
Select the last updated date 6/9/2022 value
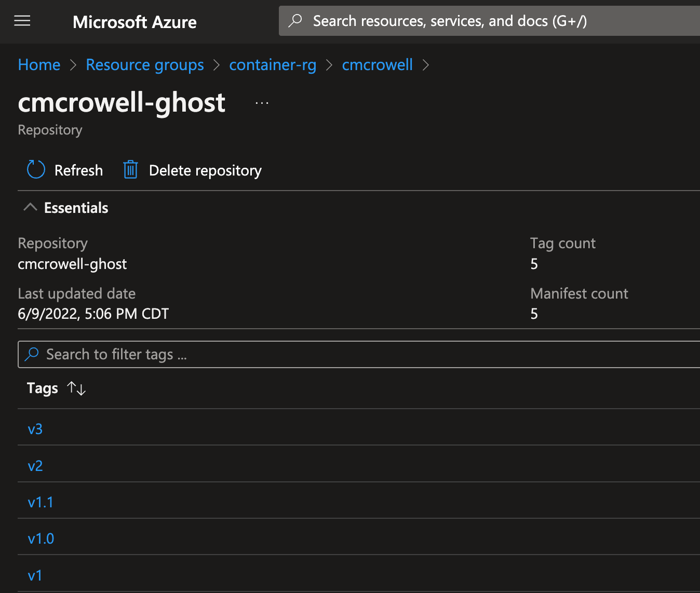(93, 314)
